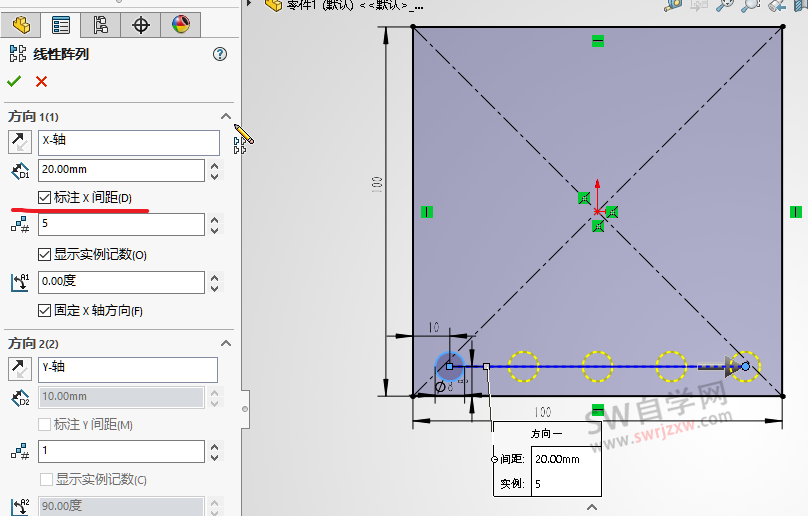Click the A2 angle icon
The width and height of the screenshot is (808, 516).
pyautogui.click(x=20, y=507)
